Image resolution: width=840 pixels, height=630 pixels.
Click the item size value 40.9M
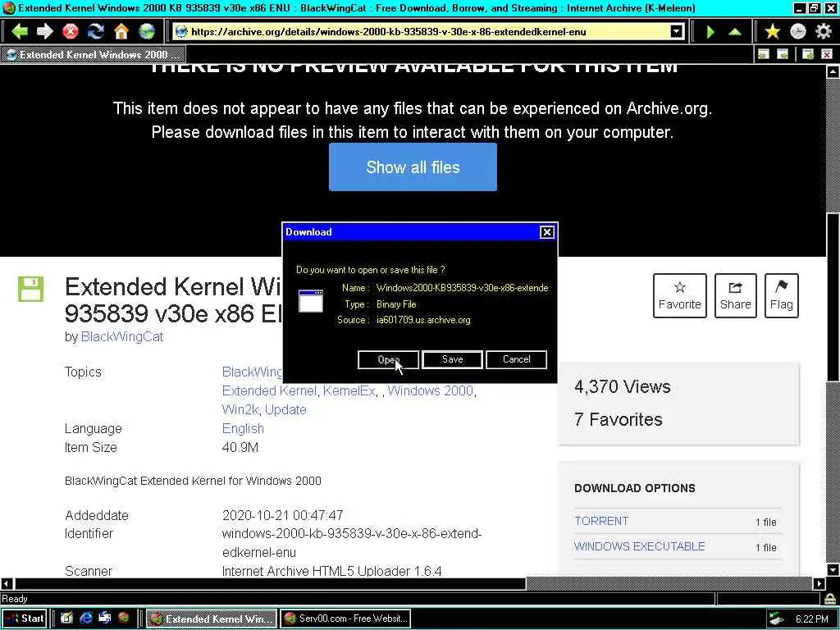click(x=240, y=447)
